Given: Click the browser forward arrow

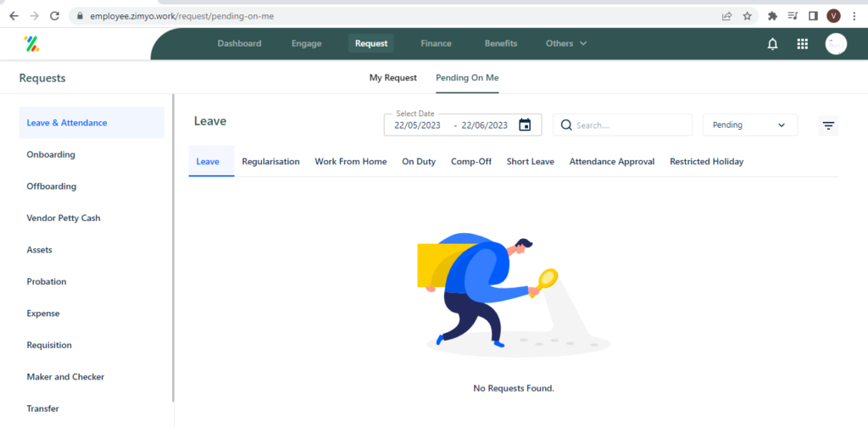Looking at the screenshot, I should click(x=34, y=16).
